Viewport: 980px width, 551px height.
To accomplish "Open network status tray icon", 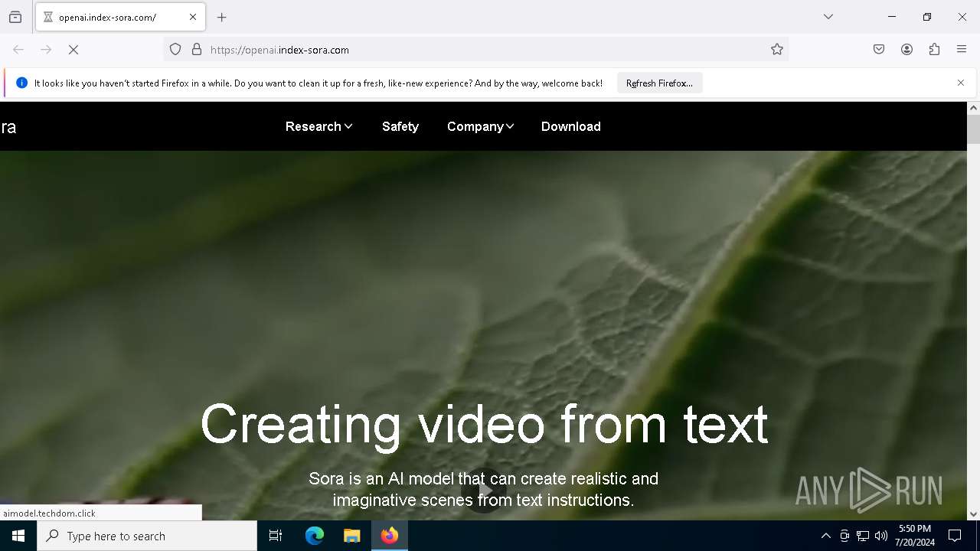I will point(863,536).
